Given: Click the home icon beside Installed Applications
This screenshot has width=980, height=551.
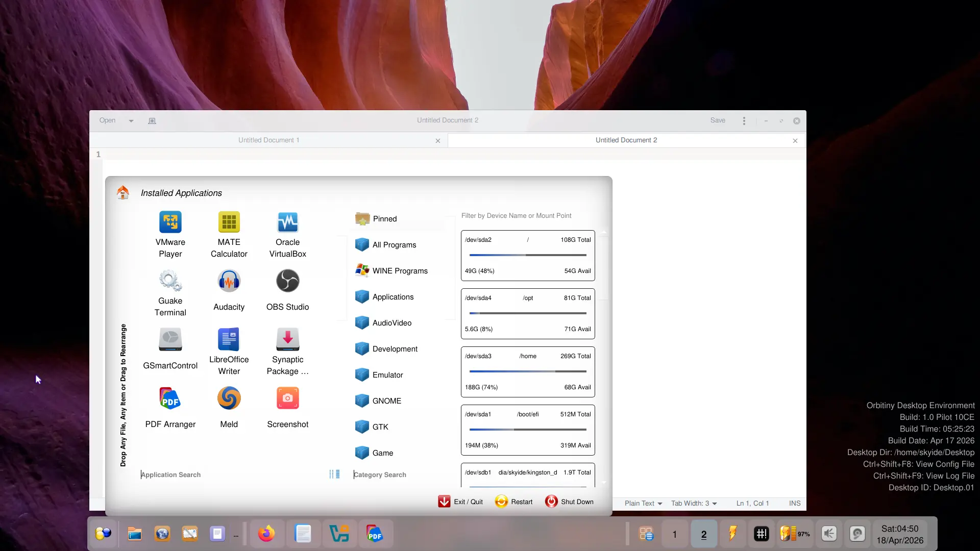Looking at the screenshot, I should 122,192.
